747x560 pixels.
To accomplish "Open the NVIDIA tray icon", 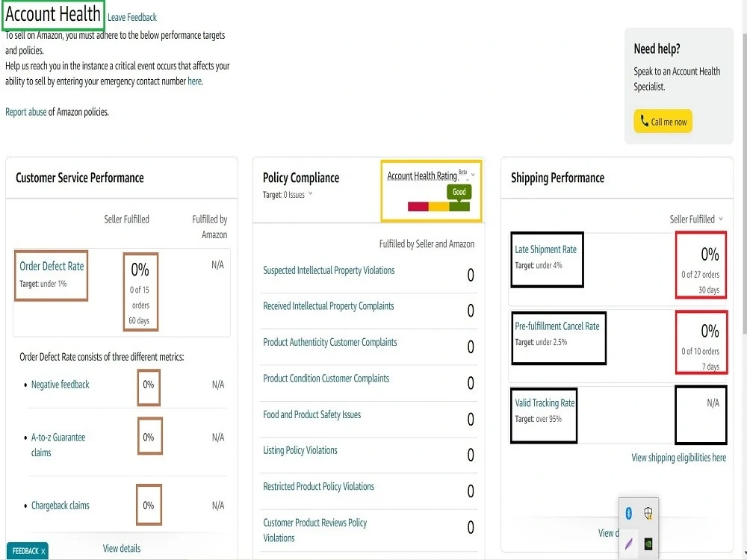I will (648, 544).
